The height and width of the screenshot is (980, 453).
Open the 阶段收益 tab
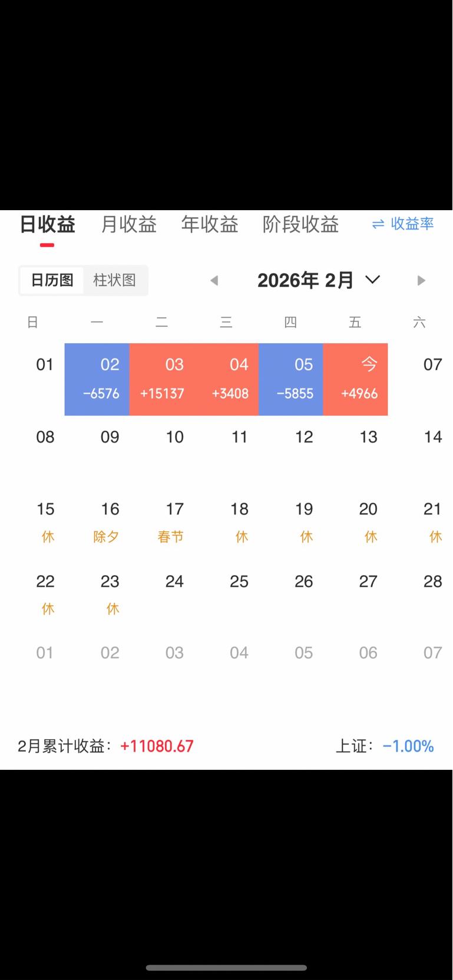point(301,224)
